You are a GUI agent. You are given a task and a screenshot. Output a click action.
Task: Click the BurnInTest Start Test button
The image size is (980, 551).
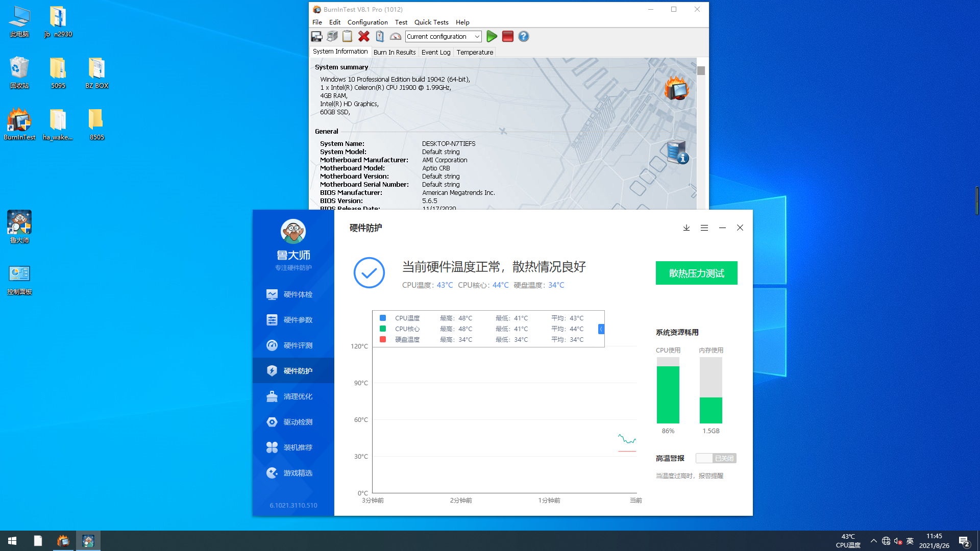pyautogui.click(x=492, y=36)
